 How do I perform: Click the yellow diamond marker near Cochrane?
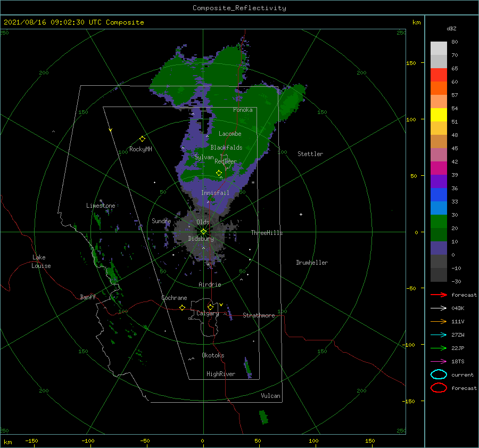click(182, 307)
